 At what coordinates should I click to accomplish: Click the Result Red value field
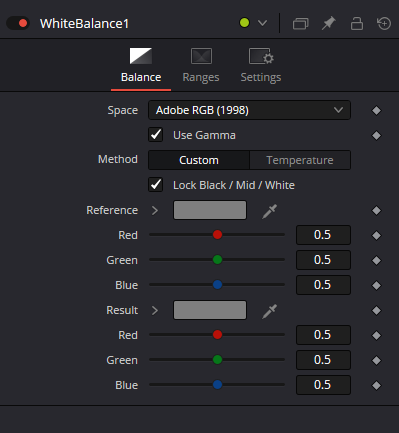click(x=323, y=335)
